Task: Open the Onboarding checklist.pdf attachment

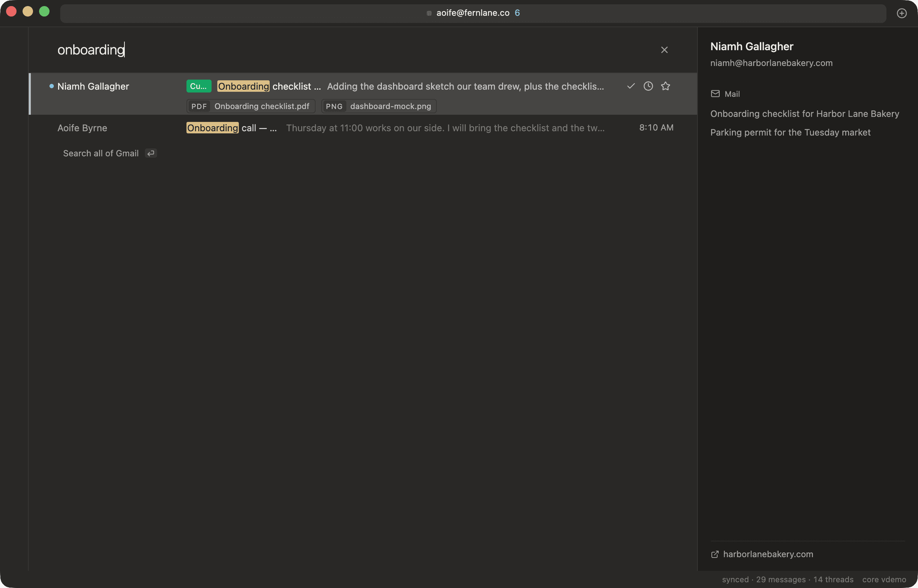Action: [251, 106]
